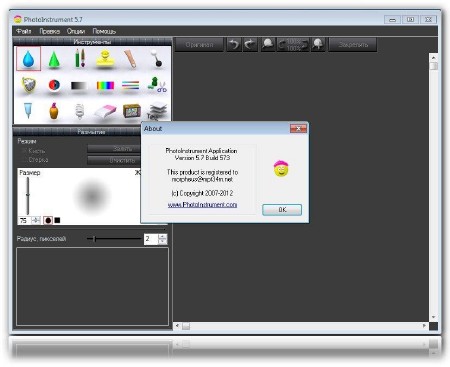
Task: Toggle the round soft brush shape button
Action: 48,220
